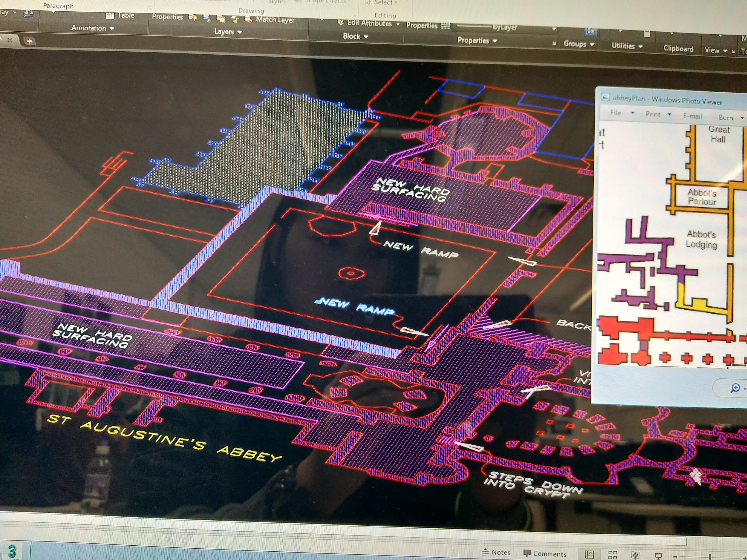747x560 pixels.
Task: Click the abbeyPlan Photo Viewer title bar
Action: coord(672,99)
